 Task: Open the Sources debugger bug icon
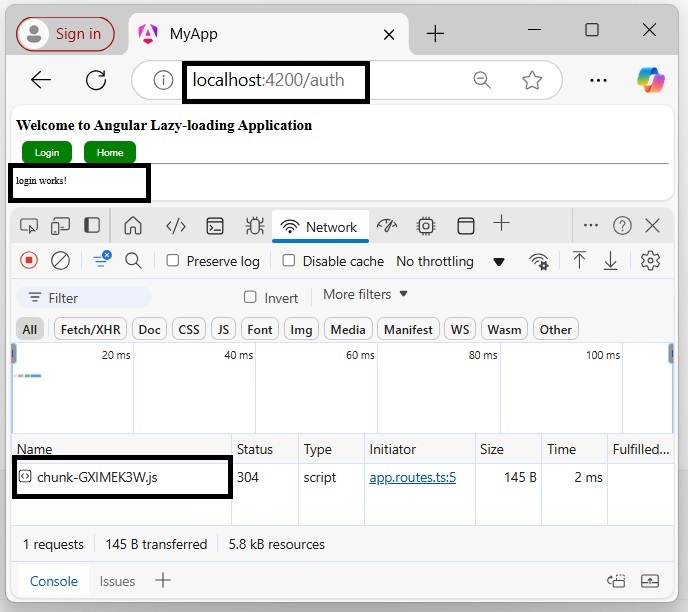click(x=254, y=226)
